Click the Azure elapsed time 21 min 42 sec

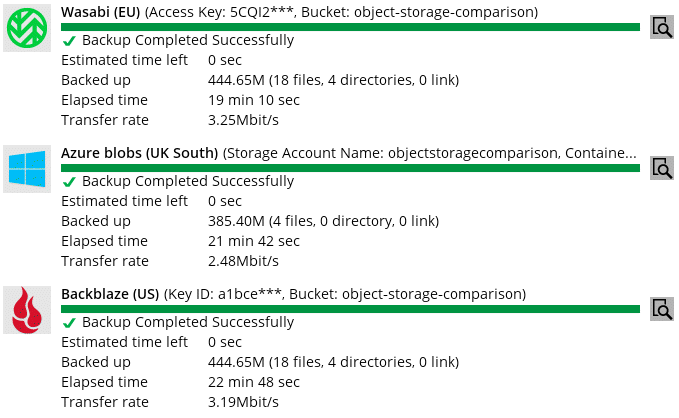[254, 241]
